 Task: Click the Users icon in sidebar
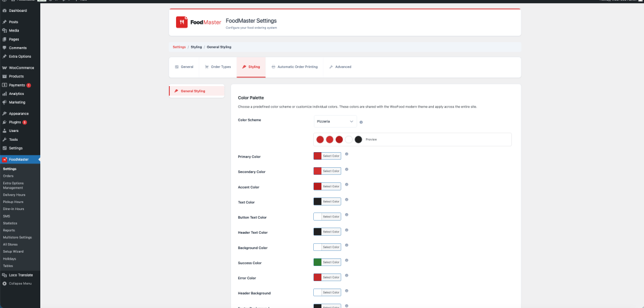pos(4,131)
